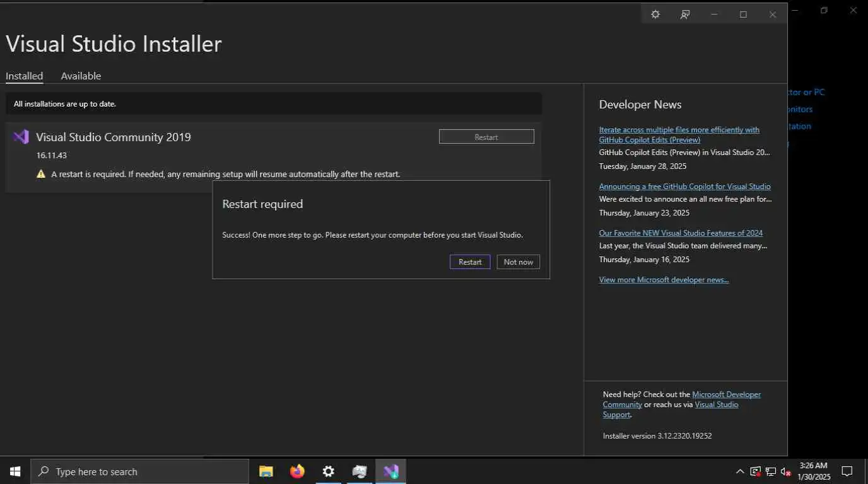Show hidden system tray icons

point(740,471)
